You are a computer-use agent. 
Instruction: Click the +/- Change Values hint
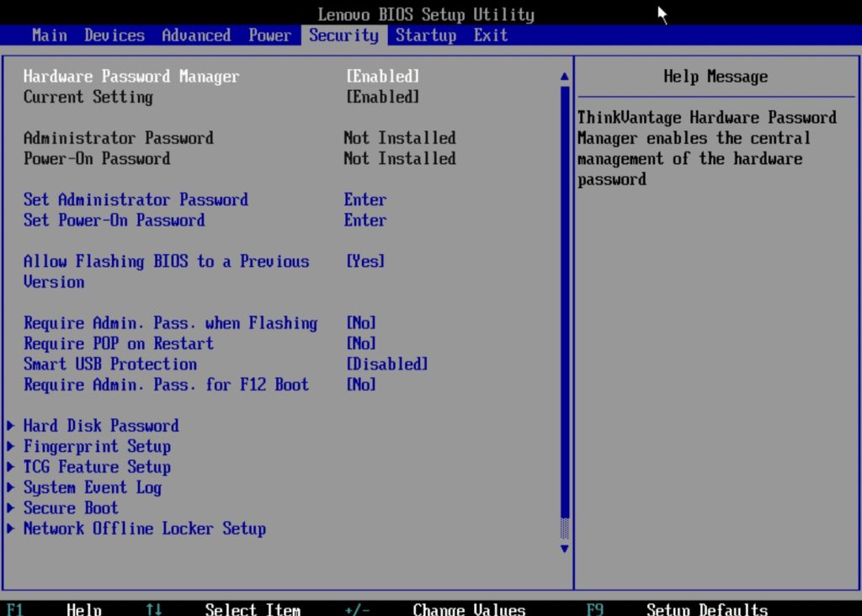tap(435, 609)
